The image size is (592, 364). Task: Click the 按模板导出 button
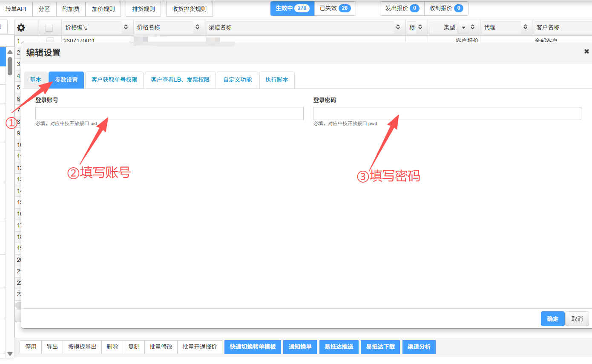(x=83, y=347)
